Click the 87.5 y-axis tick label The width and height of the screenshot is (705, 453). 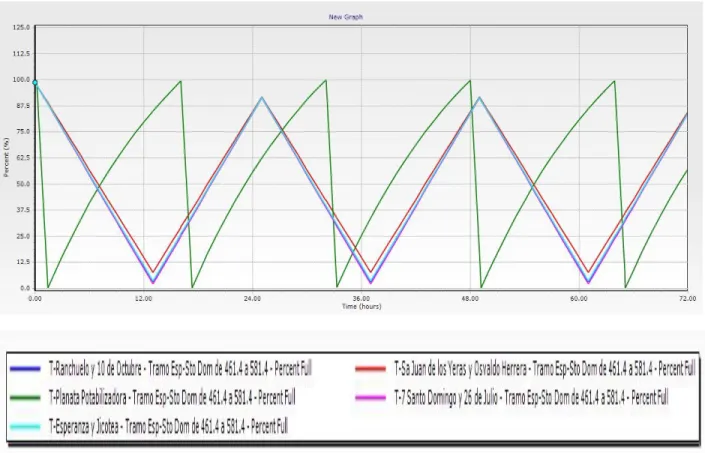click(x=22, y=106)
